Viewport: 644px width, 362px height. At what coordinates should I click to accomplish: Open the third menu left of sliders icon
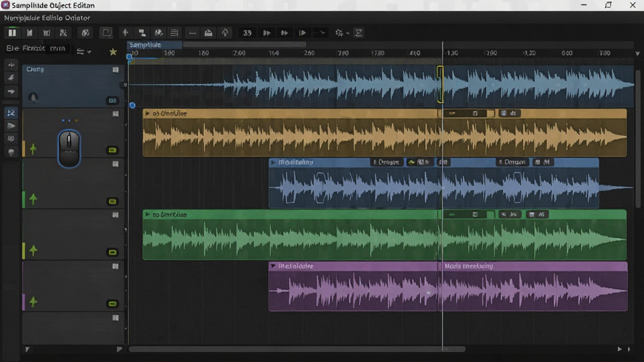(57, 48)
